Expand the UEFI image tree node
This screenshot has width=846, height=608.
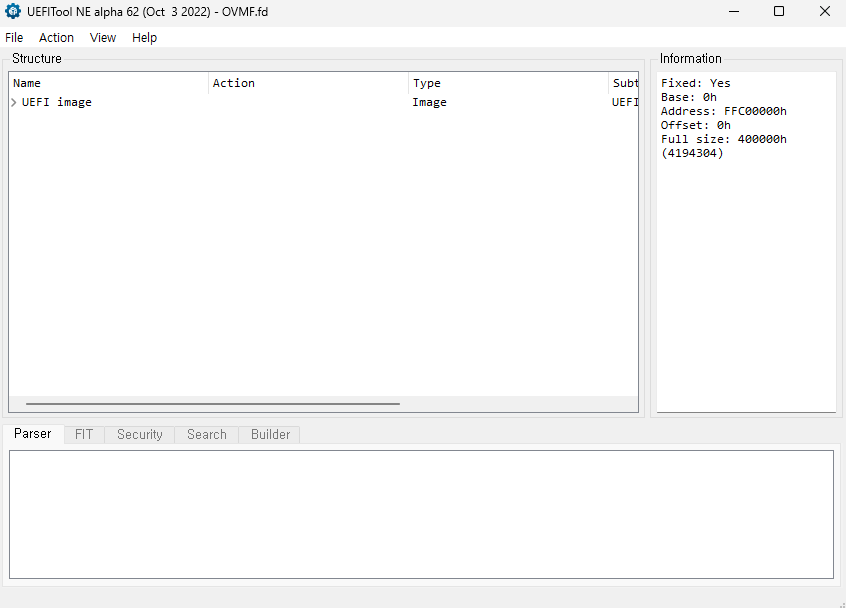14,102
